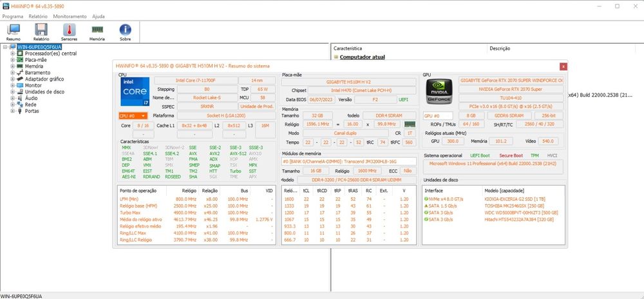
Task: Select the Computador atual entry
Action: (362, 57)
